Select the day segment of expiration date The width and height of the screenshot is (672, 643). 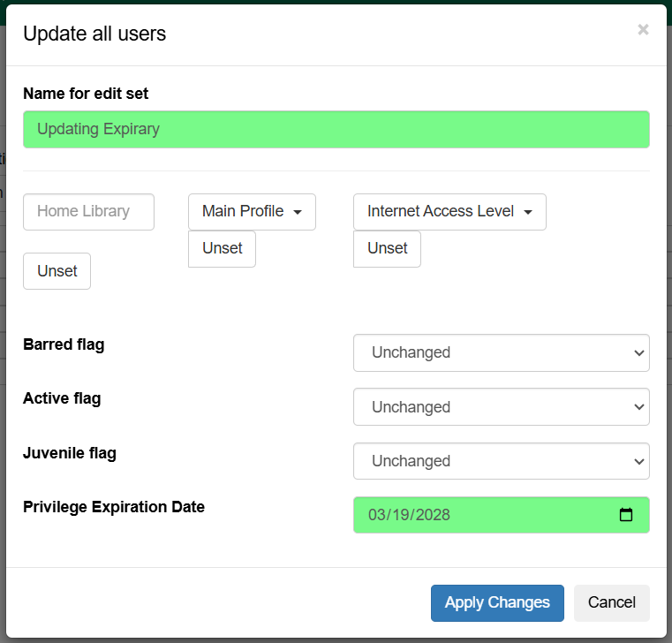pyautogui.click(x=400, y=515)
